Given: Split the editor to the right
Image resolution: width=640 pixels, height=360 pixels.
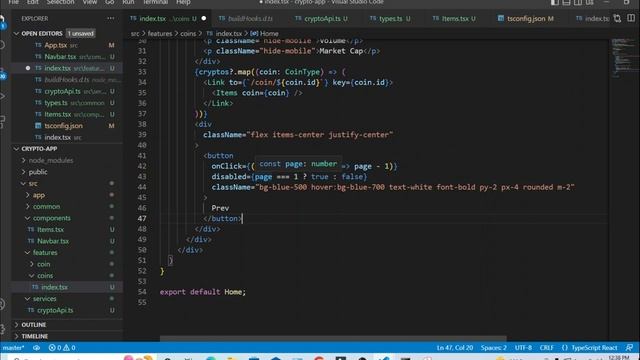Looking at the screenshot, I should tap(631, 18).
